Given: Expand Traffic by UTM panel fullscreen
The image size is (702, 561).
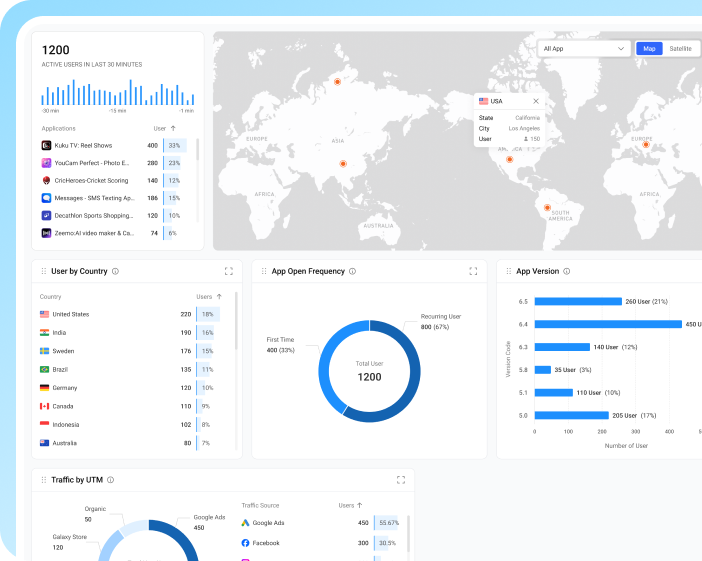Looking at the screenshot, I should 401,480.
